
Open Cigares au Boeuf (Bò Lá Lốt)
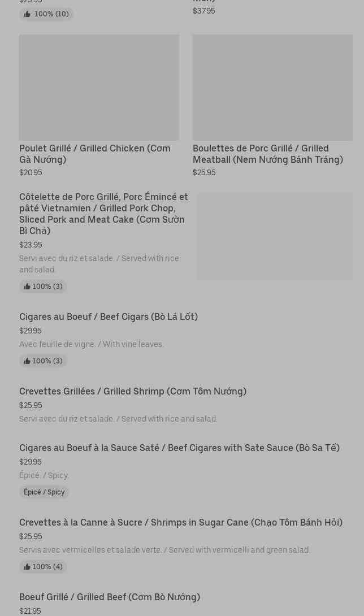109,316
